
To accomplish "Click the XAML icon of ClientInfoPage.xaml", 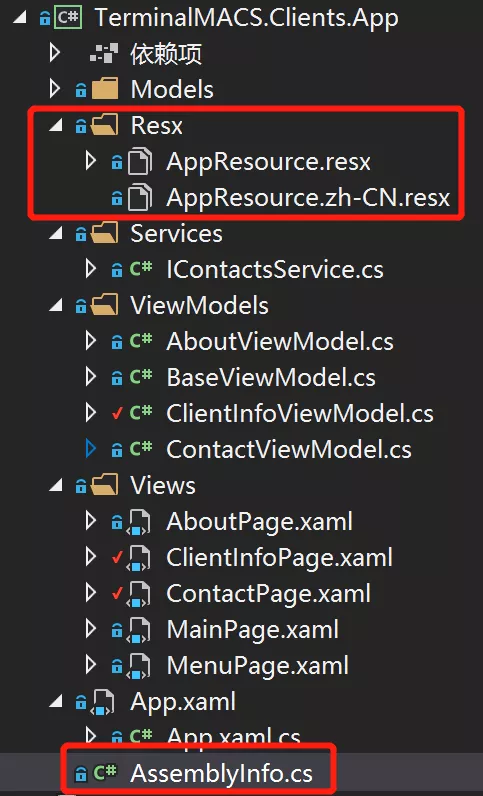I will 139,558.
